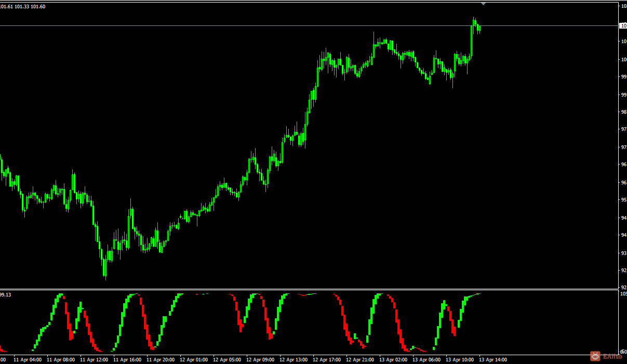Click the OHLC values 101.61 101.33 101.60
Screen dimensions: 627x364
(23, 7)
